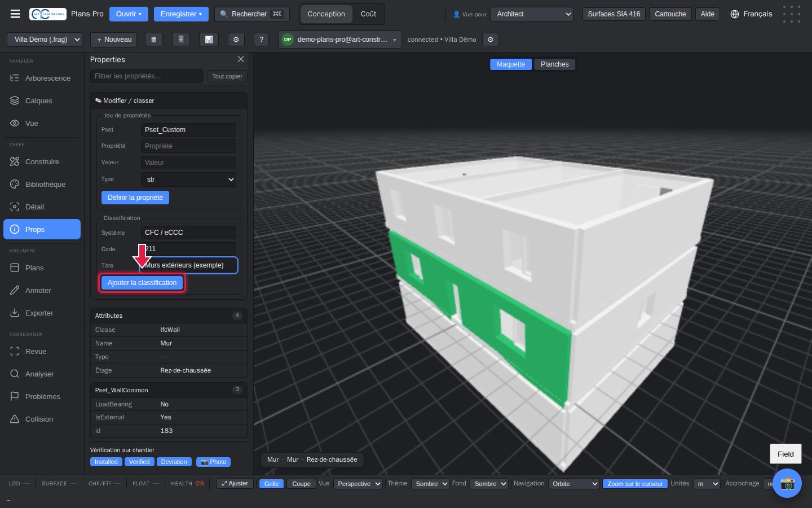Viewport: 812px width, 508px height.
Task: Open the apps grid dots icon
Action: 792,14
